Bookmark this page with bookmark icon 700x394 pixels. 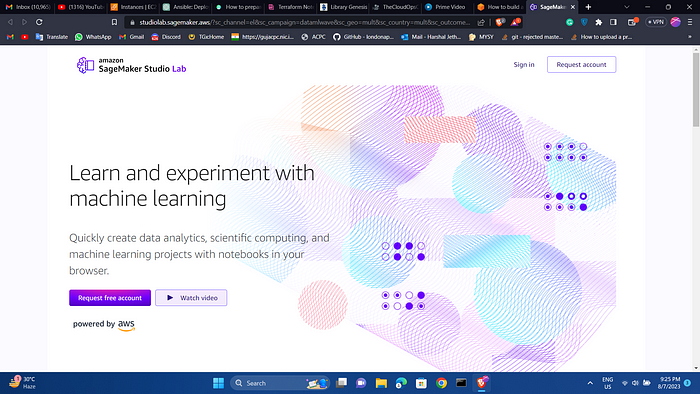[114, 22]
